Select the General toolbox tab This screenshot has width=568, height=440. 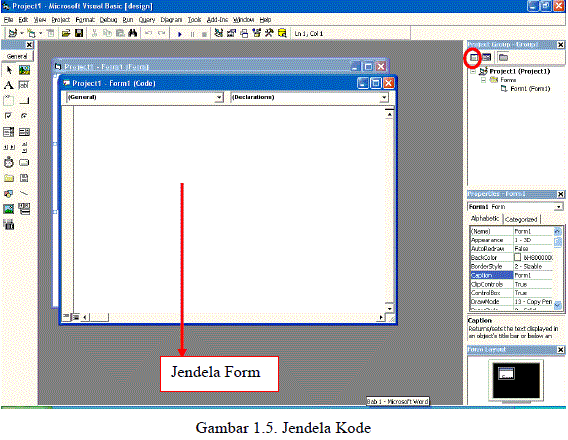pyautogui.click(x=17, y=56)
